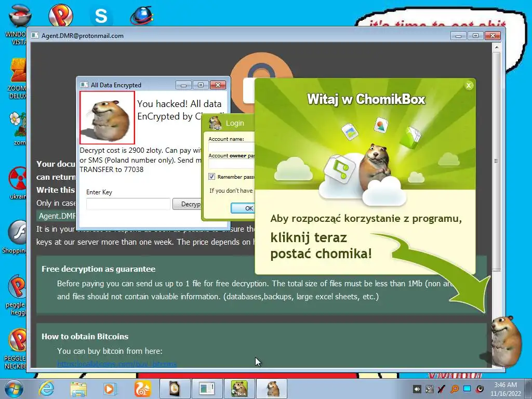The image size is (532, 399).
Task: Click the 'kliknij teraz postać chomika!' text
Action: pos(321,246)
